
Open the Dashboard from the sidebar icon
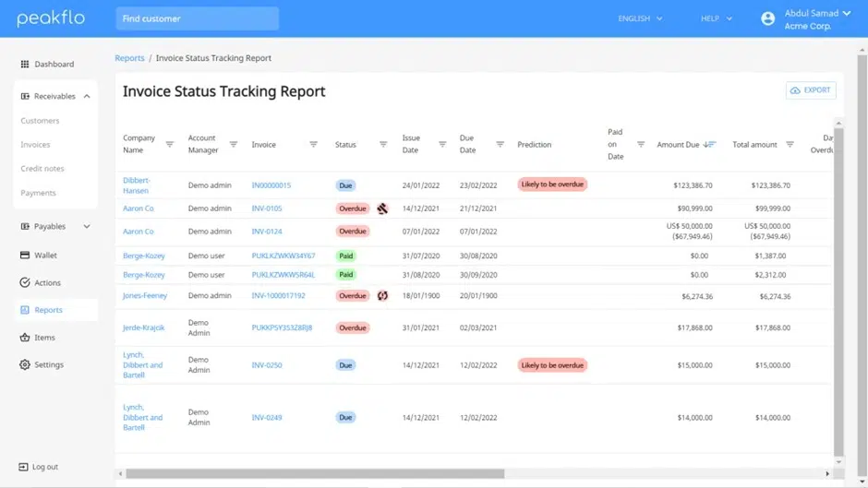click(x=24, y=65)
